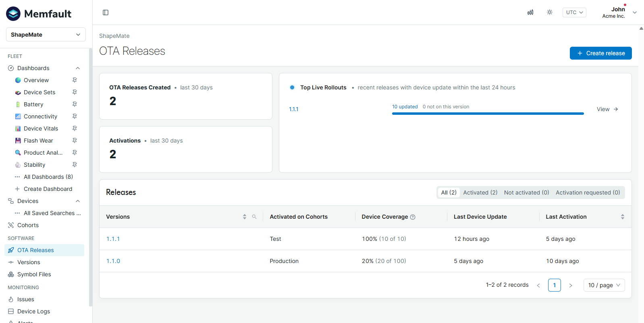Image resolution: width=644 pixels, height=323 pixels.
Task: Pin the Stability dashboard
Action: click(75, 165)
